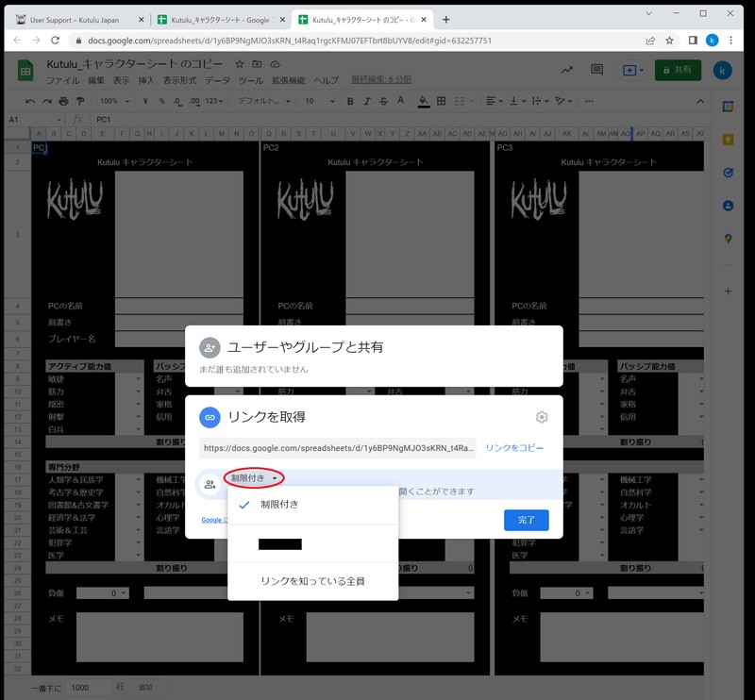Screen dimensions: 755x700
Task: Click the undo toolbar icon
Action: click(30, 101)
